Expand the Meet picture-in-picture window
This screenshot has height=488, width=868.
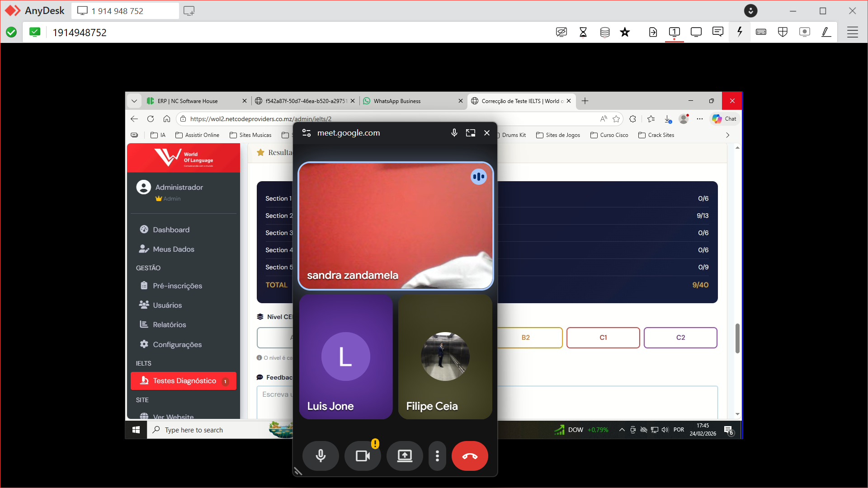(471, 133)
